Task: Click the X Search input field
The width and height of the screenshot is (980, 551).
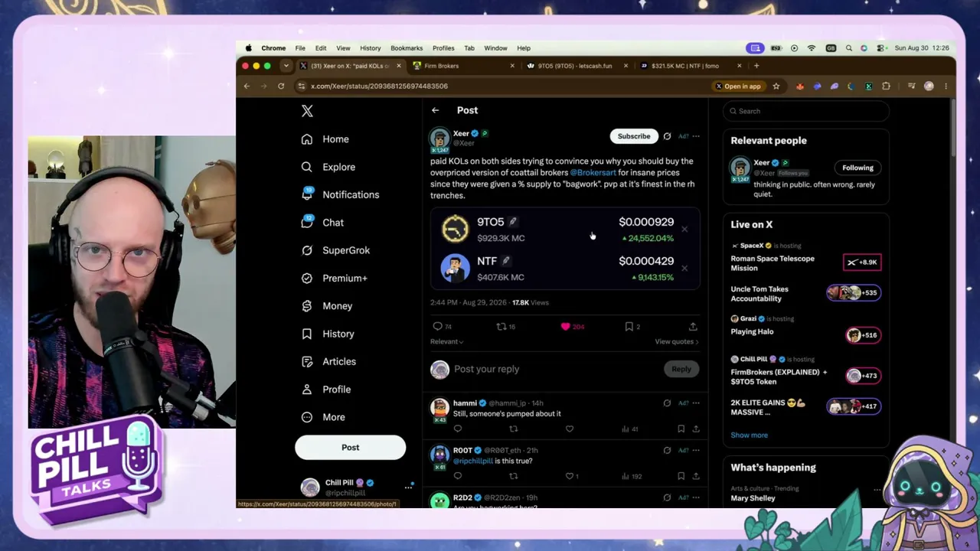Action: tap(806, 111)
